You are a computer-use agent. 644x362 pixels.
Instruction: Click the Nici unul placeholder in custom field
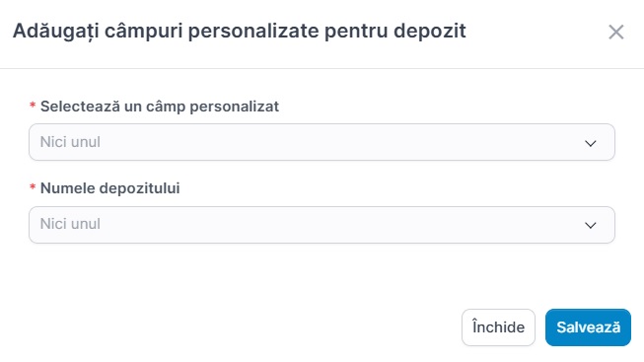[x=70, y=142]
